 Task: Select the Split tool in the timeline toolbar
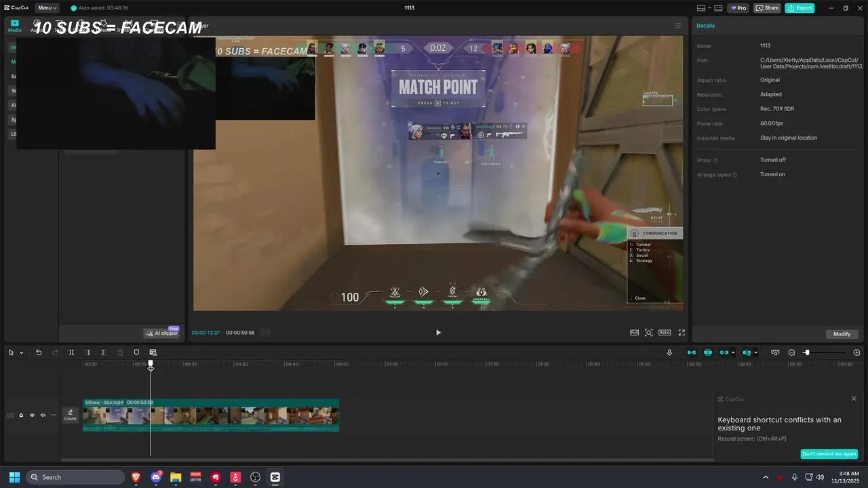click(71, 352)
